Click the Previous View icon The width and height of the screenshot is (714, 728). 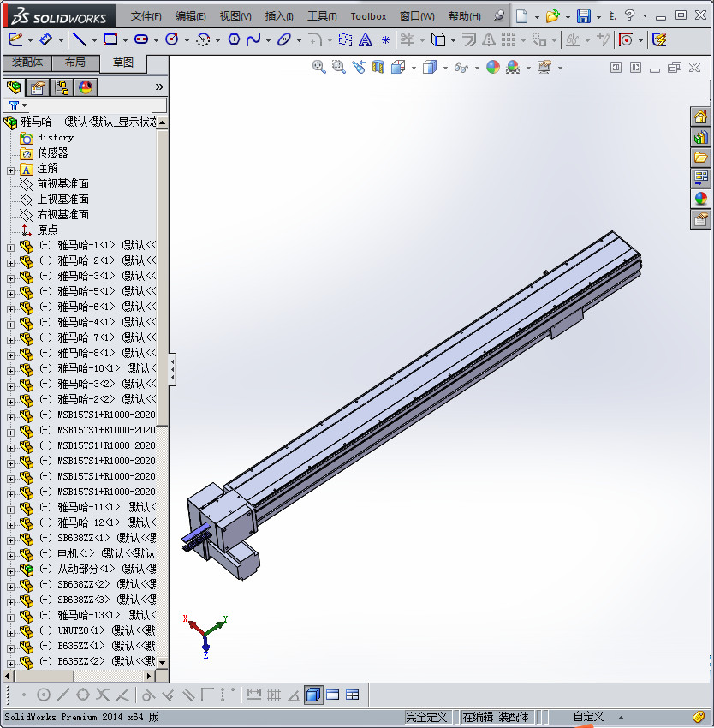click(x=359, y=68)
